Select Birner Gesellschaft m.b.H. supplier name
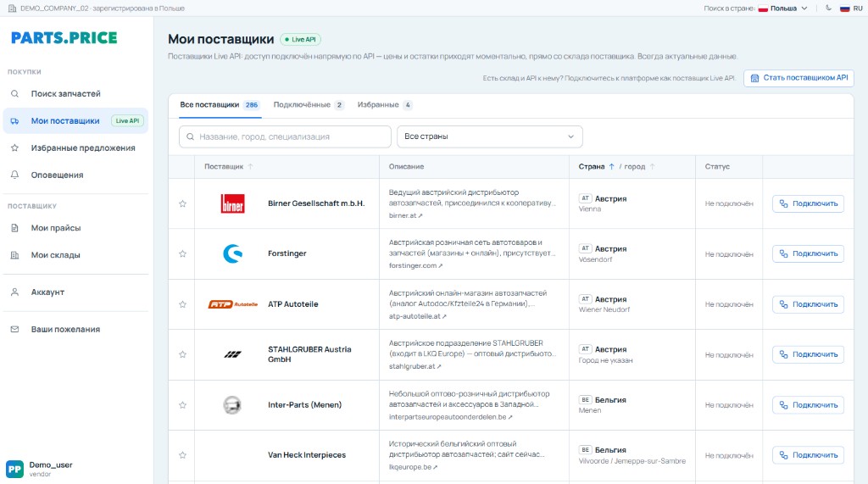 316,203
